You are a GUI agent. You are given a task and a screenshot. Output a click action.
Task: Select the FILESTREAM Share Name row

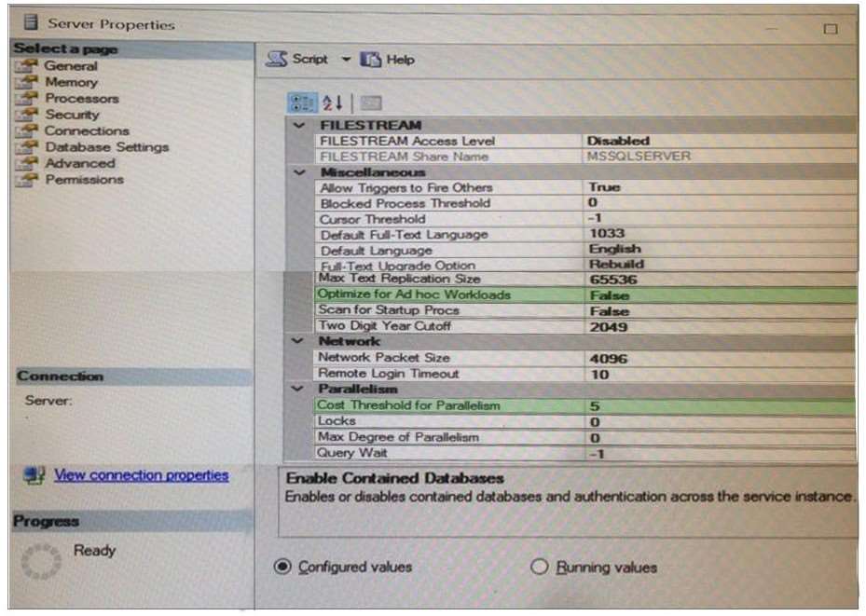(586, 157)
